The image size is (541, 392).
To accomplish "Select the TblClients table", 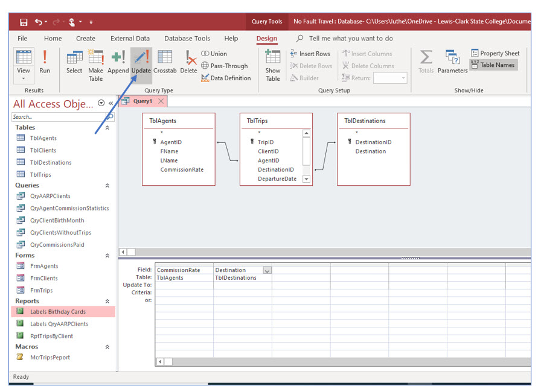I will tap(43, 151).
